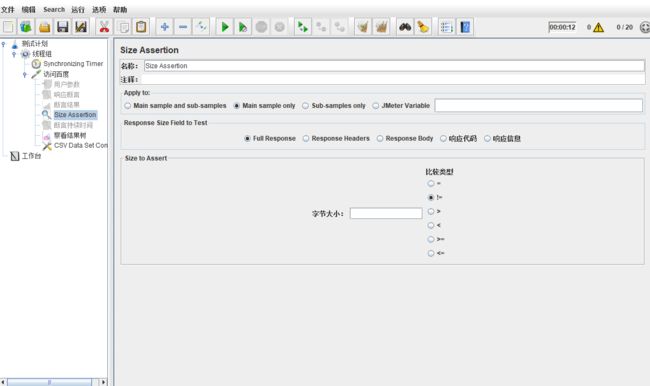Click the Remote start all icon
The image size is (650, 386).
pyautogui.click(x=303, y=27)
